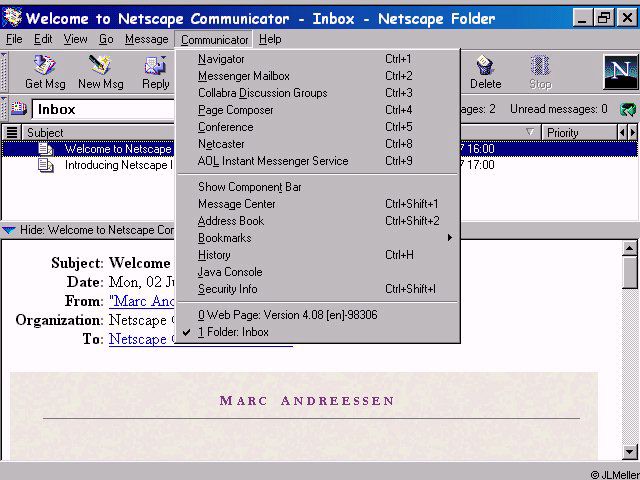
Task: Switch to 0 Web Page: Version 4.08 window
Action: tap(318, 315)
